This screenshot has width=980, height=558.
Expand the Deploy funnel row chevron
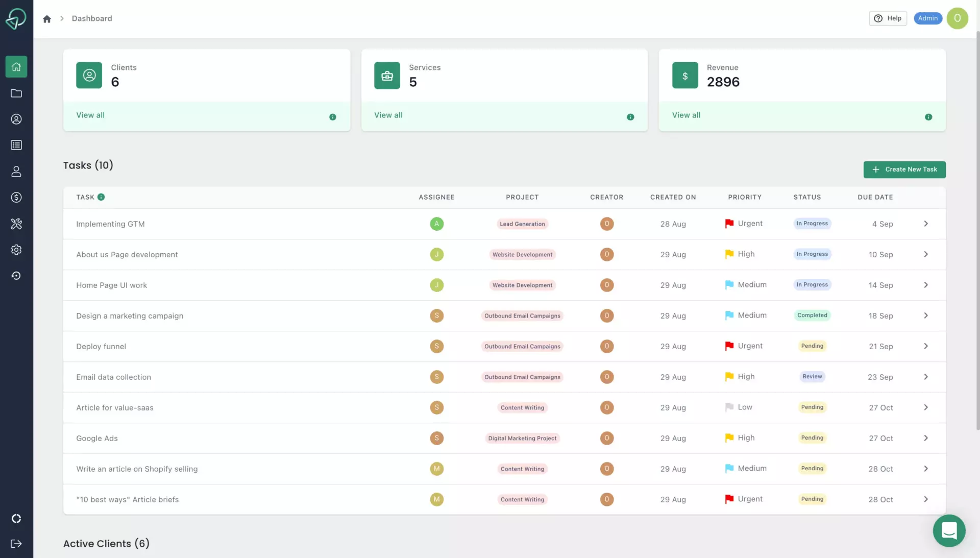926,346
